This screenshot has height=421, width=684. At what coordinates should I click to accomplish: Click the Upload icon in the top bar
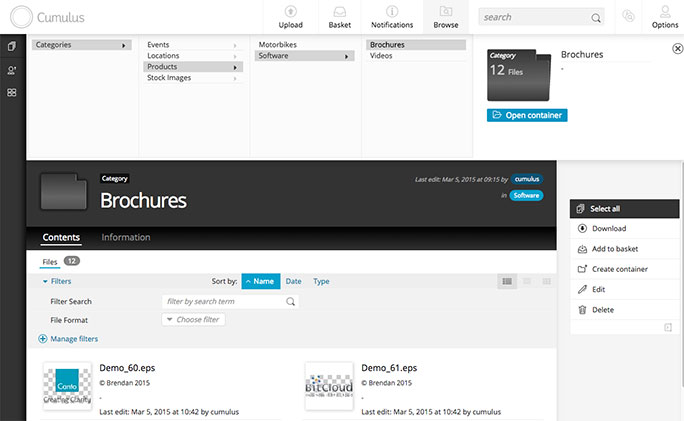290,16
